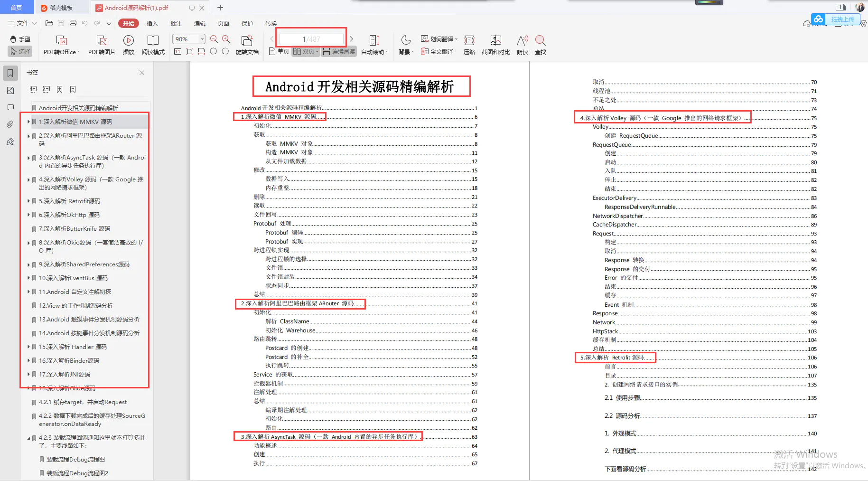868x481 pixels.
Task: Open the comments sidebar panel icon
Action: coord(10,107)
